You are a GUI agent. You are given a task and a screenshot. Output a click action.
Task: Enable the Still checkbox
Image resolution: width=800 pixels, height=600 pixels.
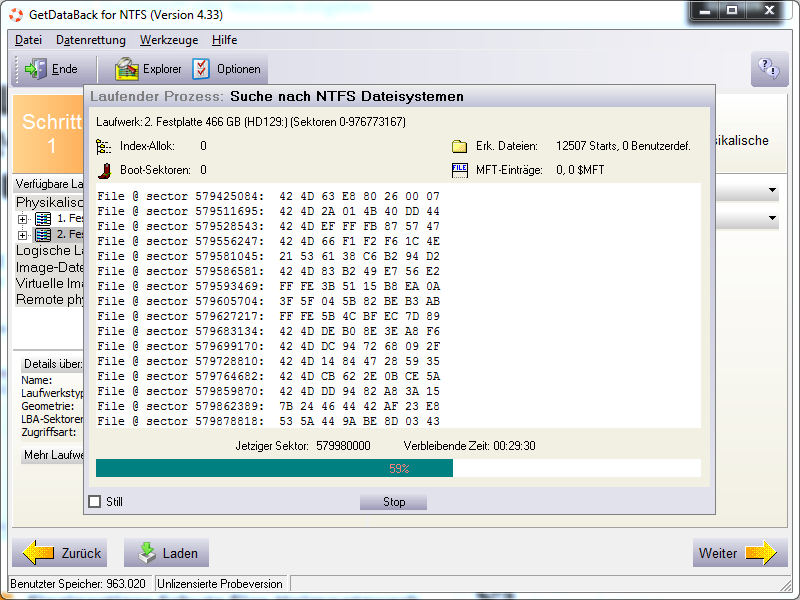(94, 502)
